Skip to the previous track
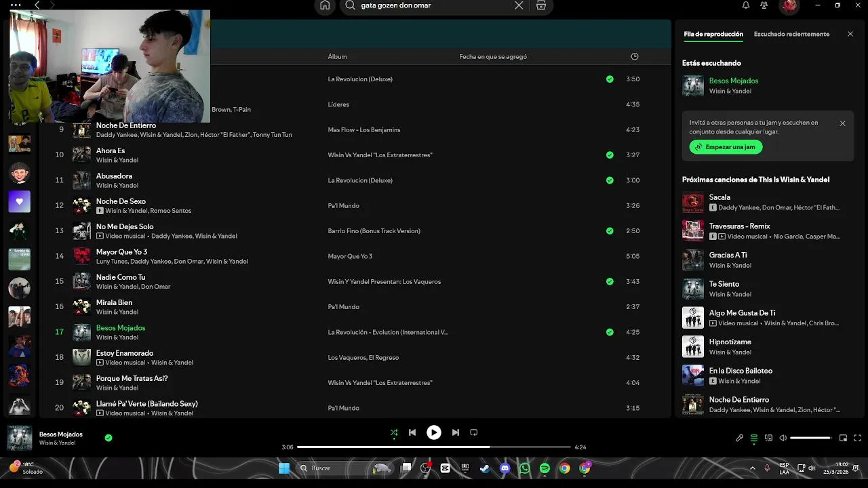The height and width of the screenshot is (488, 868). coord(412,432)
